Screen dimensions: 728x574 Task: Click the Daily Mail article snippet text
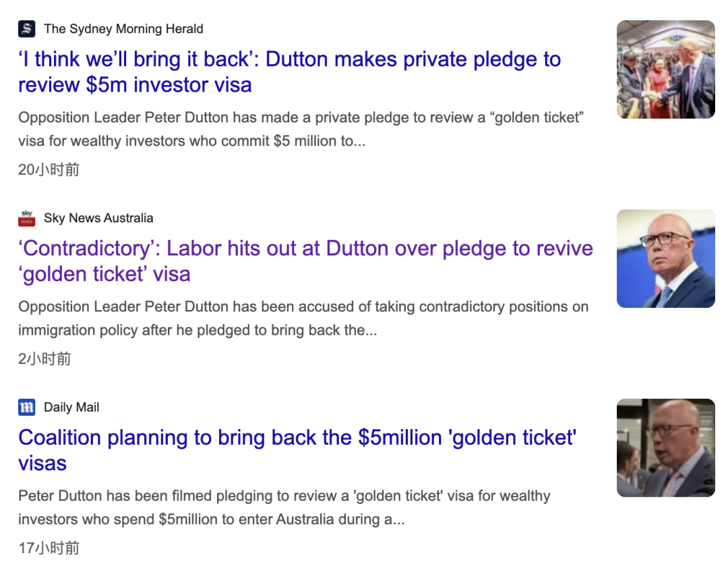pos(284,508)
